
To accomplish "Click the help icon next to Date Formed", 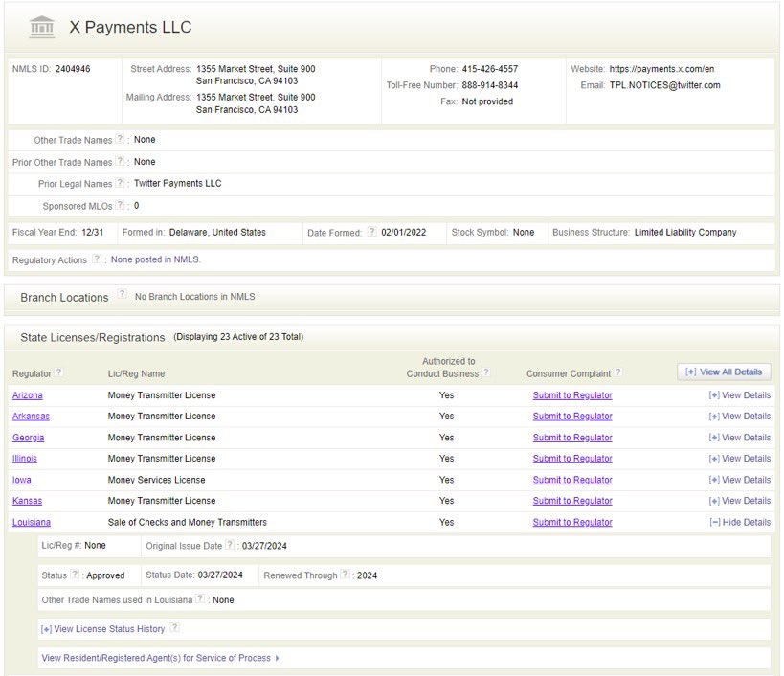I will pyautogui.click(x=371, y=232).
